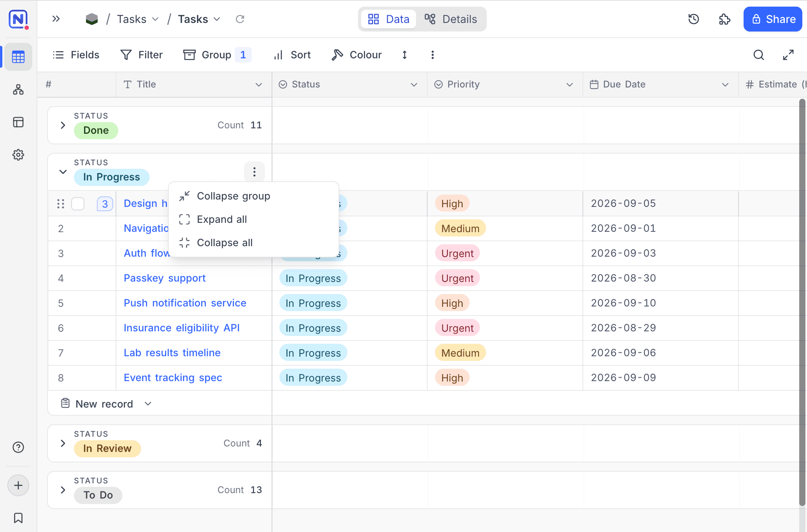Tick the checkbox on the Design row
This screenshot has width=807, height=532.
[x=78, y=204]
